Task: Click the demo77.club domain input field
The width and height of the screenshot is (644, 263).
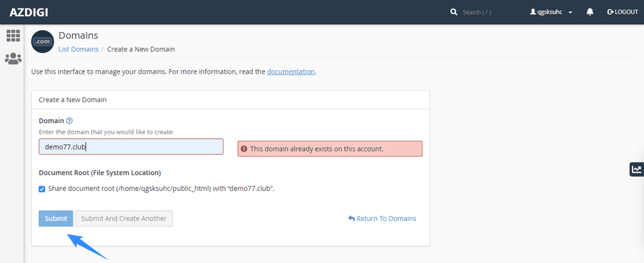Action: coord(131,147)
